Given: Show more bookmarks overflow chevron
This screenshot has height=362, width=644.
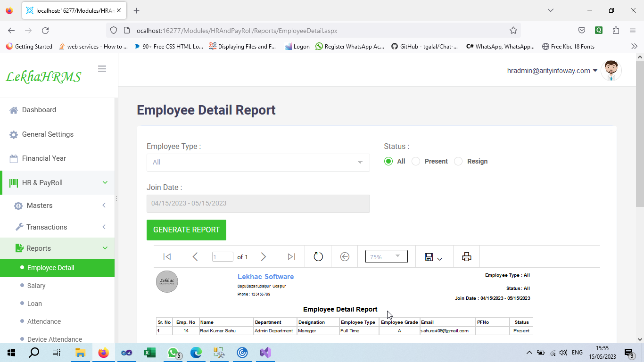Looking at the screenshot, I should 634,46.
